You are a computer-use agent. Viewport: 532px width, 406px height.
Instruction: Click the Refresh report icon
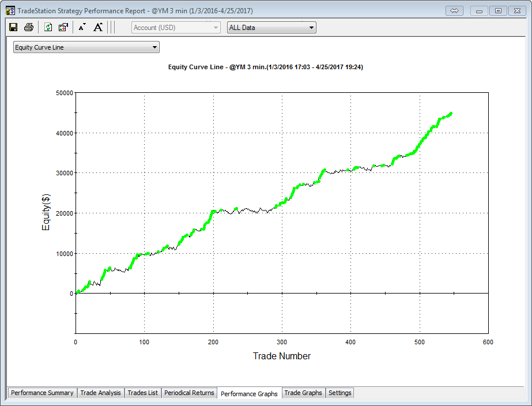coord(48,27)
